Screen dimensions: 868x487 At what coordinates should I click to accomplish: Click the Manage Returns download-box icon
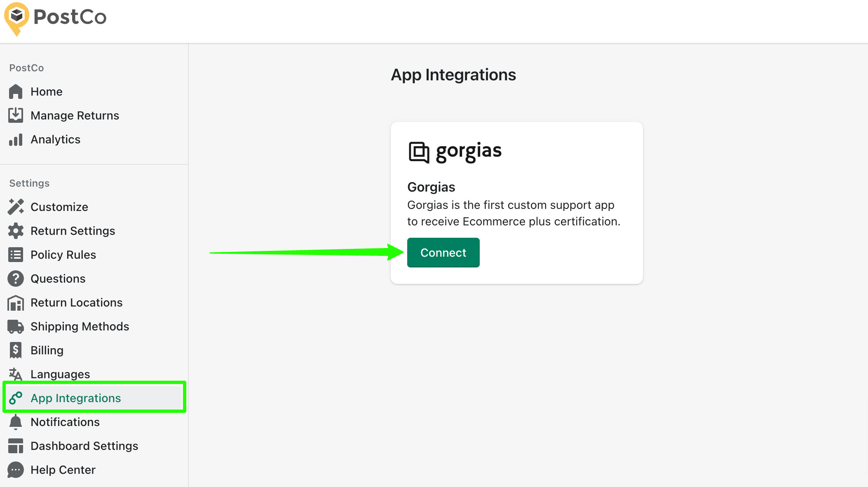point(16,115)
